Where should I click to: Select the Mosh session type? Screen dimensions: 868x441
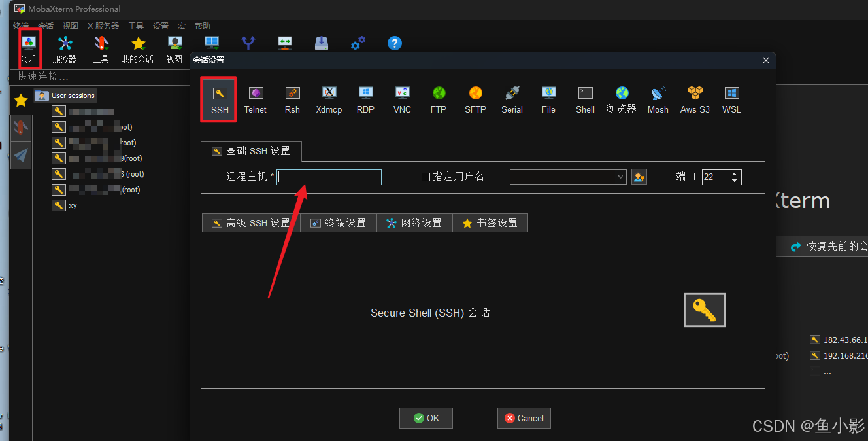tap(658, 99)
